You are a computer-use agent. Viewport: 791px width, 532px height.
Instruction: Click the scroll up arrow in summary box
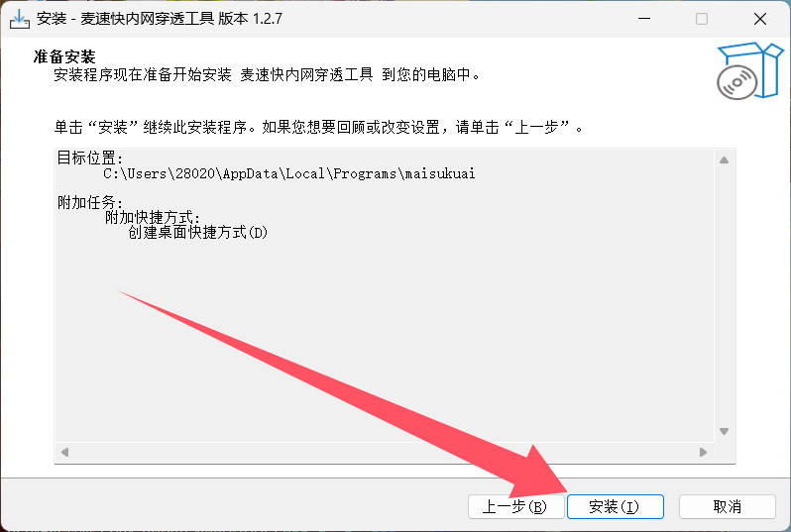[724, 160]
